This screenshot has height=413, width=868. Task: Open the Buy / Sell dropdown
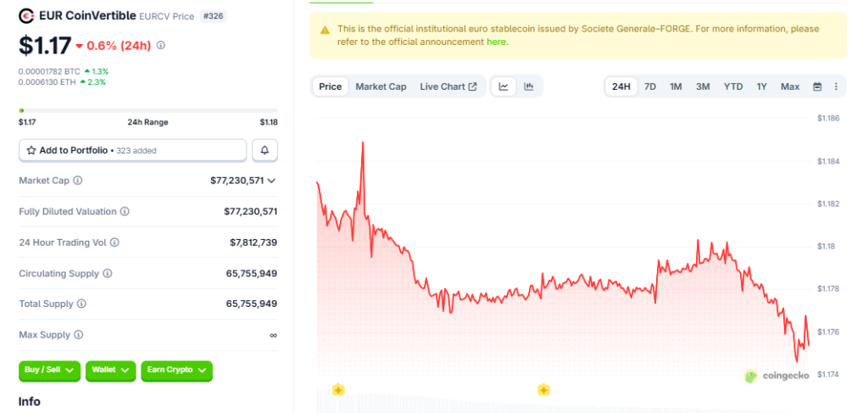click(x=49, y=370)
